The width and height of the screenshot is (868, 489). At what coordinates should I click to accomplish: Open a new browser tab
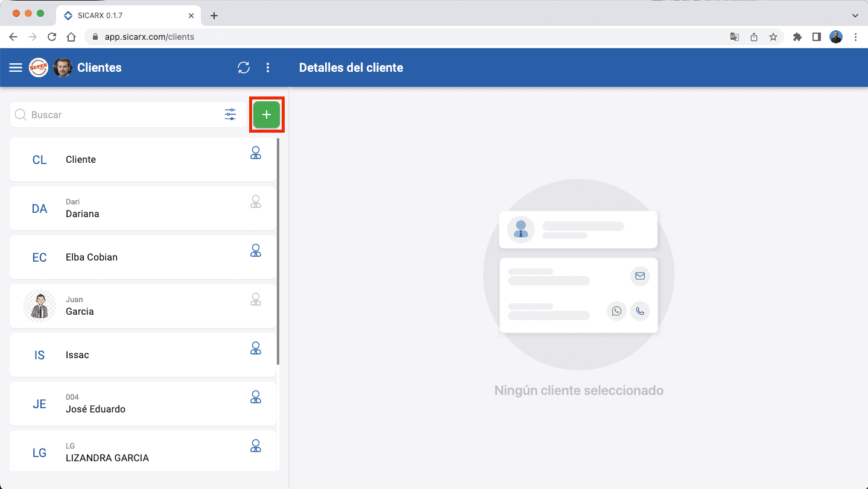pyautogui.click(x=214, y=15)
